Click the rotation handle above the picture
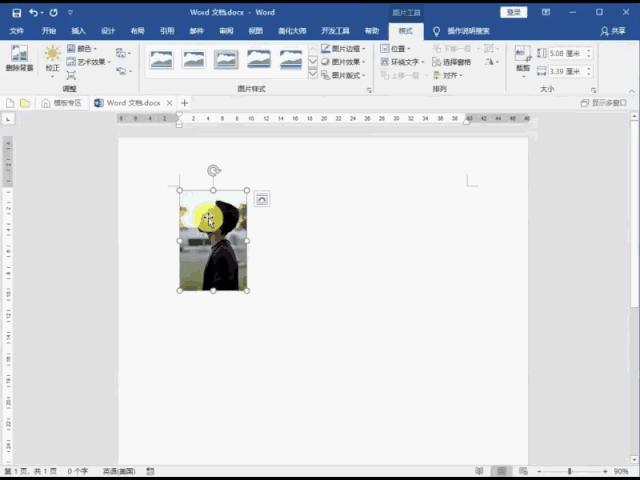 point(213,171)
